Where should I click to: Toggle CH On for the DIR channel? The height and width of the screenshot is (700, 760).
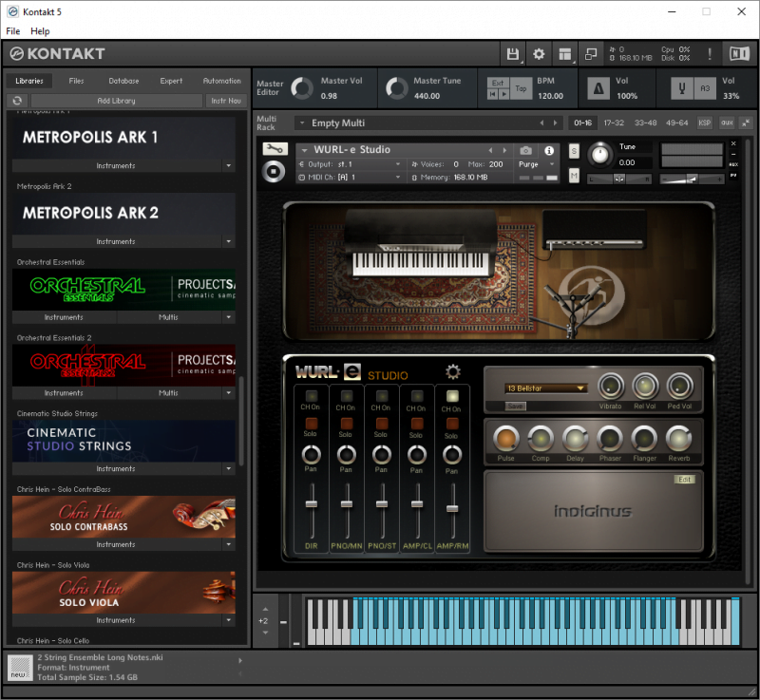[311, 396]
